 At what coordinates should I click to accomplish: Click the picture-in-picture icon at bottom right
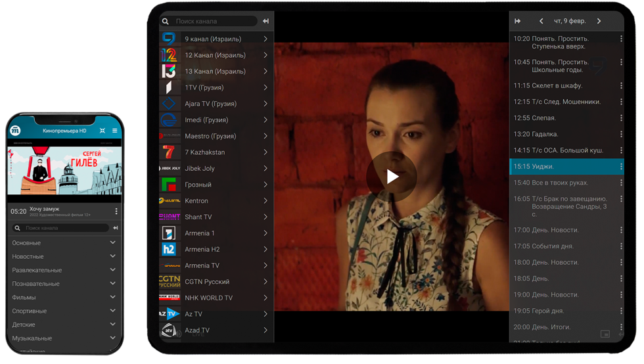605,334
